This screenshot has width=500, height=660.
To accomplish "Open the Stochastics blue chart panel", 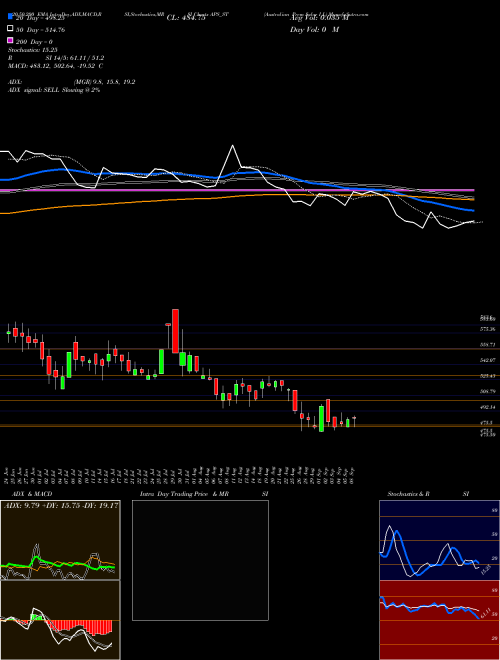I will click(439, 540).
